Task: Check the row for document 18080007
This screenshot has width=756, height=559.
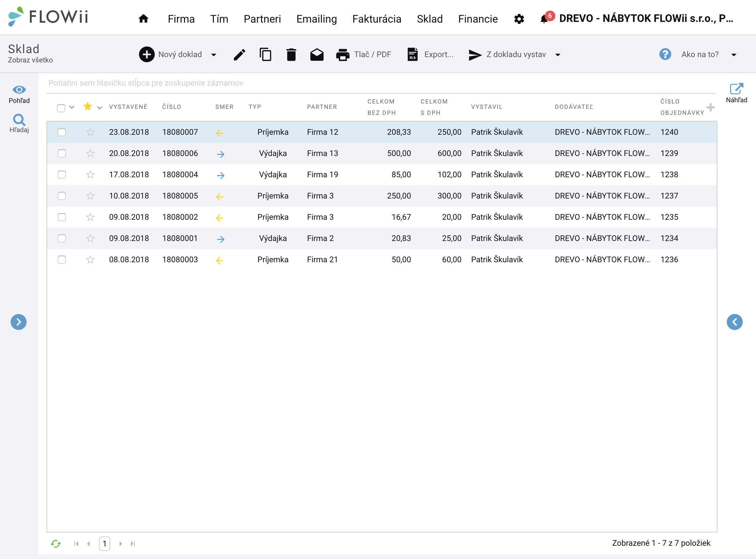Action: (62, 132)
